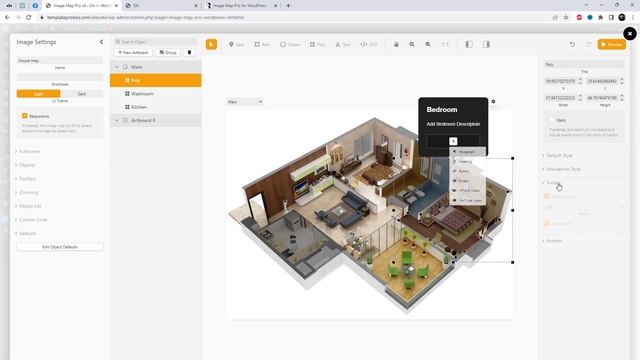Close the editor with black X button

point(630,33)
